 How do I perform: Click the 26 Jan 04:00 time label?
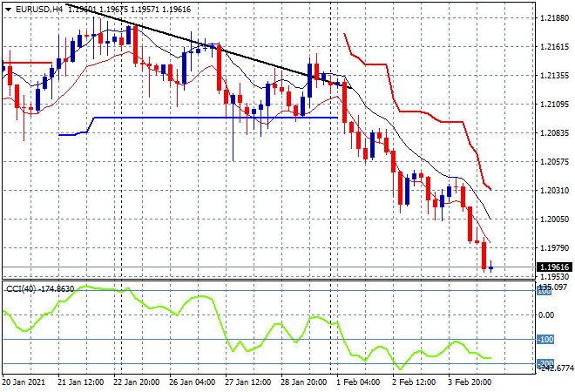pos(192,382)
